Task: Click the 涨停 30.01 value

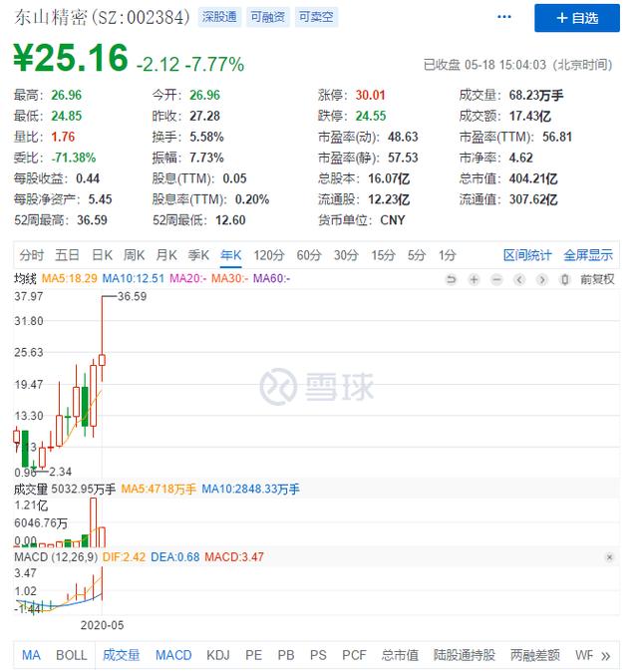Action: (370, 95)
